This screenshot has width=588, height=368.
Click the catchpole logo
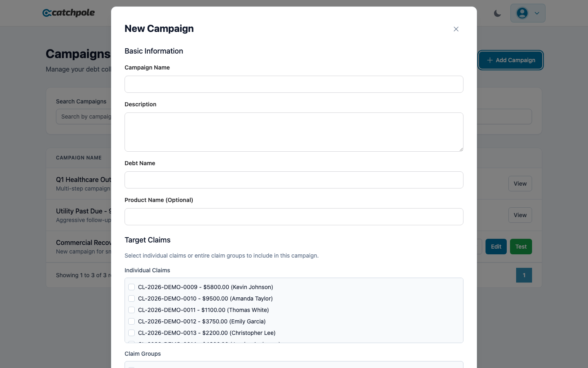pyautogui.click(x=69, y=13)
